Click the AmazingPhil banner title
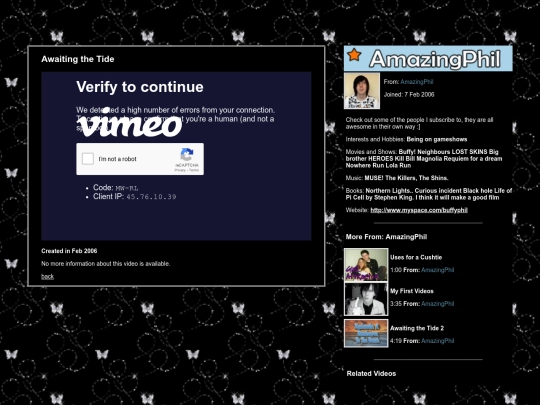 click(x=435, y=59)
